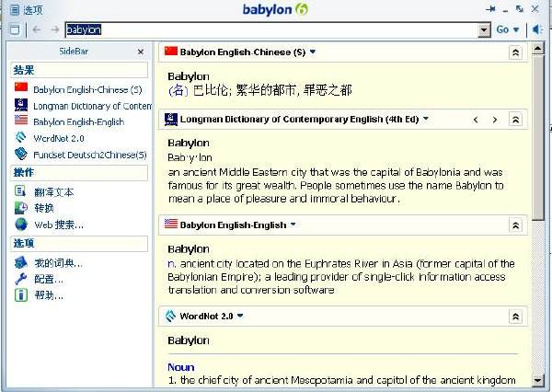The height and width of the screenshot is (392, 552).
Task: Click the Bab·y·lon syllable text
Action: [x=190, y=157]
